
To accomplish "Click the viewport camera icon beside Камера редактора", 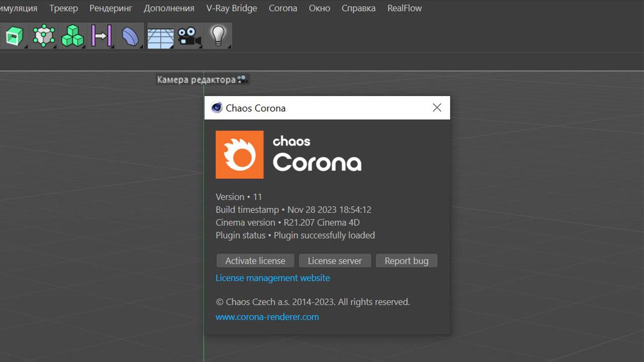I will click(x=242, y=79).
